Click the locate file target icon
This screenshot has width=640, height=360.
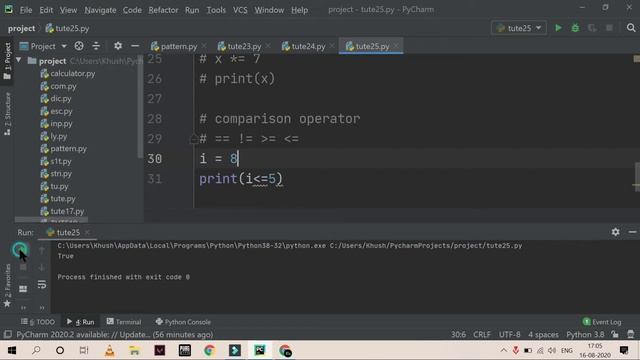[79, 46]
